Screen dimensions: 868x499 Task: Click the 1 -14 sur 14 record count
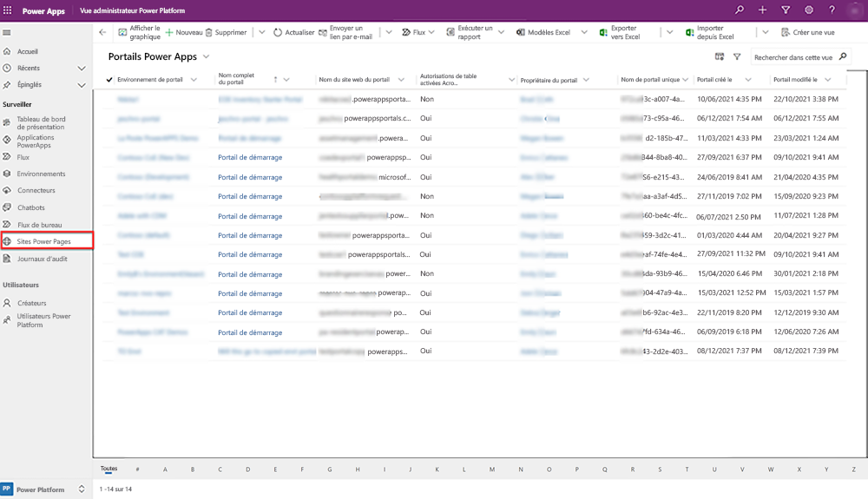point(115,489)
